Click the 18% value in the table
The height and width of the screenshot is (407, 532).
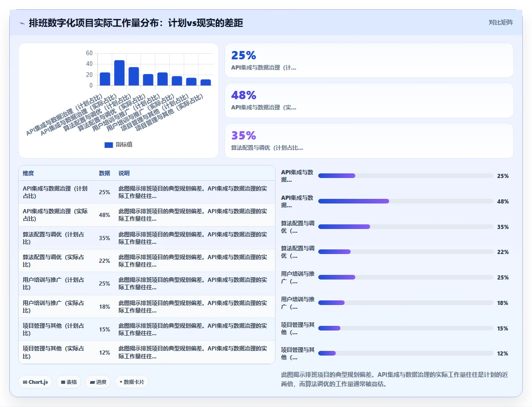104,306
